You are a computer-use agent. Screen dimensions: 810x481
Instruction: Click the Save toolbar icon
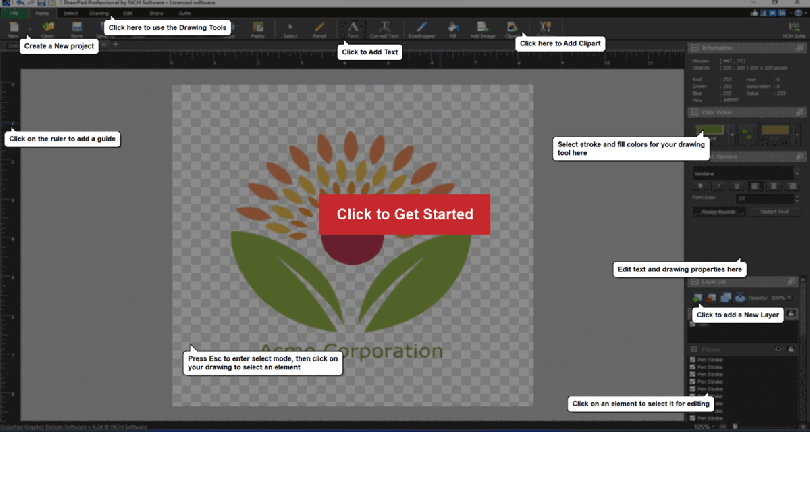77,29
